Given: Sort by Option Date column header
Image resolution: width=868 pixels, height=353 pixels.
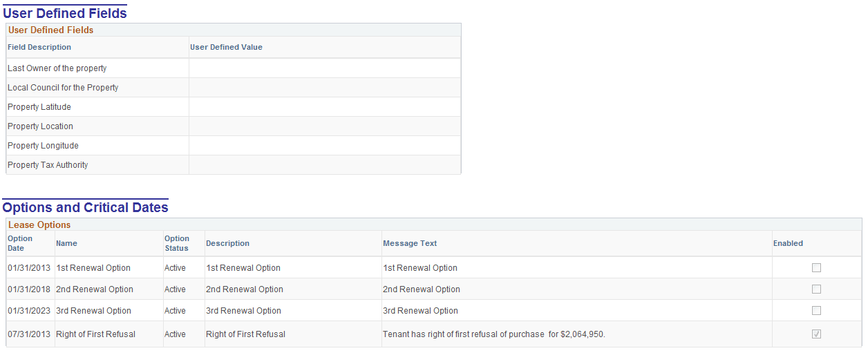Looking at the screenshot, I should (x=20, y=243).
